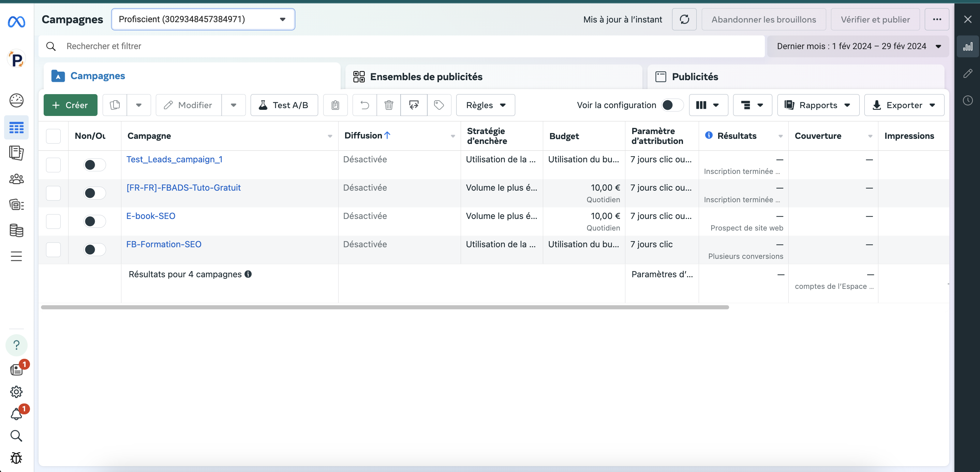Open the Rapports dropdown
This screenshot has height=472, width=980.
pyautogui.click(x=818, y=105)
